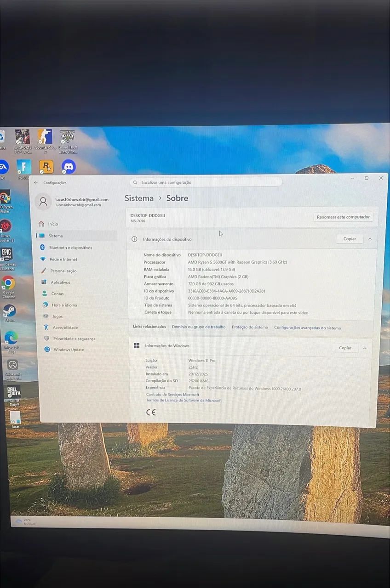Click 'Sistema' in the page breadcrumb
The image size is (390, 588).
[x=139, y=198]
